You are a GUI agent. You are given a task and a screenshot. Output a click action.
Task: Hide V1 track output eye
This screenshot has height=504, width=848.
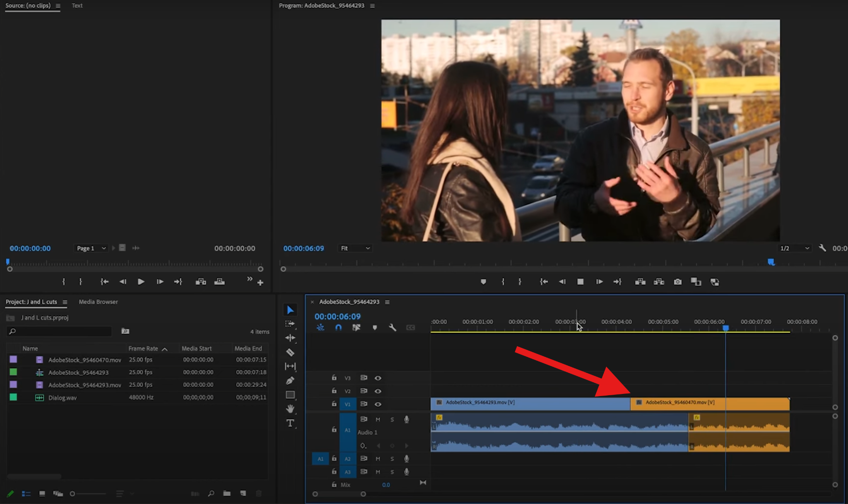pos(378,404)
